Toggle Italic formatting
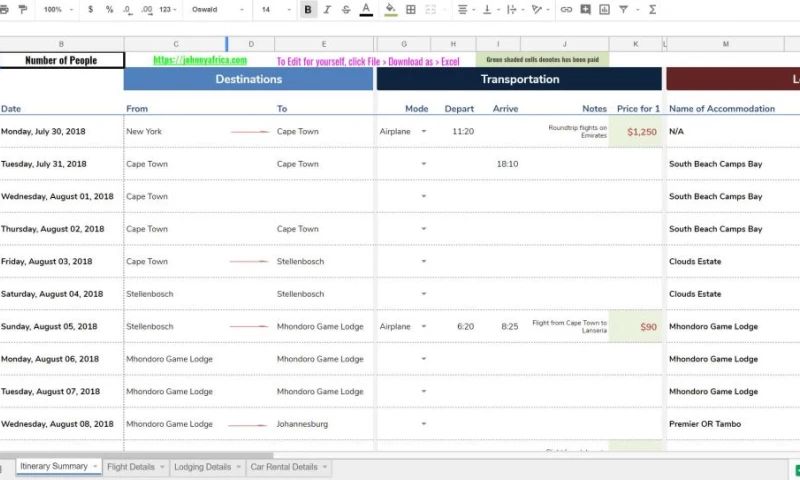800x480 pixels. 327,9
